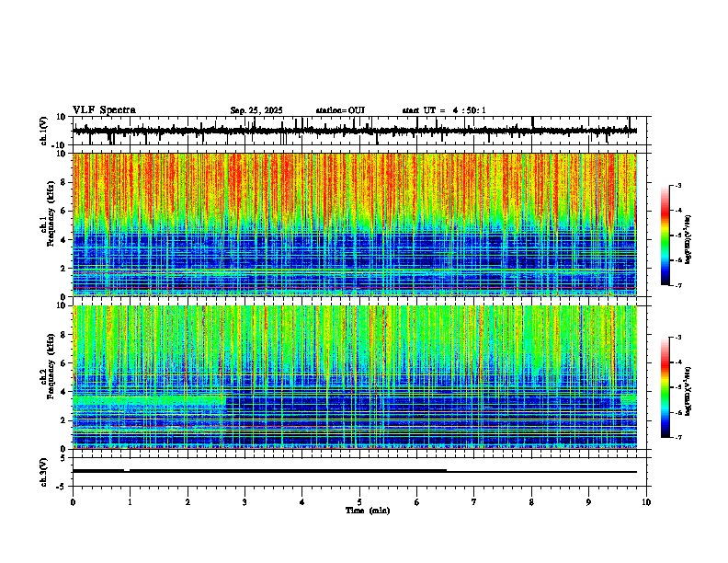The image size is (728, 563).
Task: Select the "Sep. 25, 2025" date text
Action: tap(256, 110)
